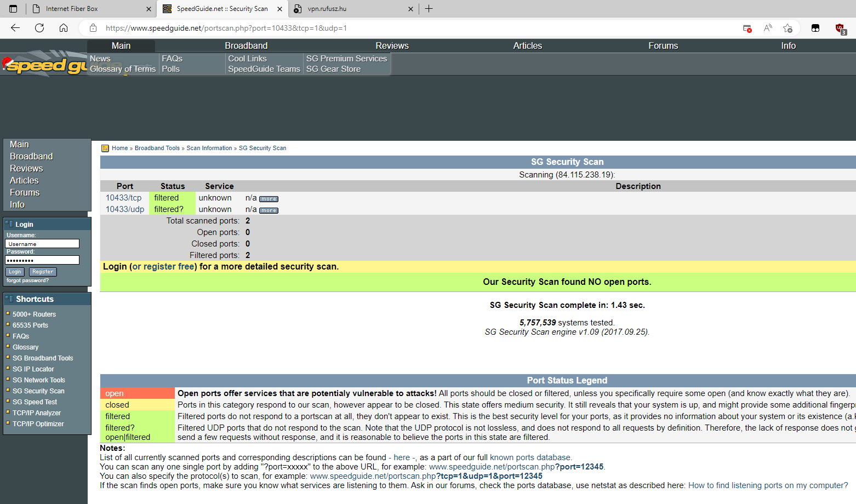View site info lock icon in address bar
856x504 pixels.
tap(93, 28)
